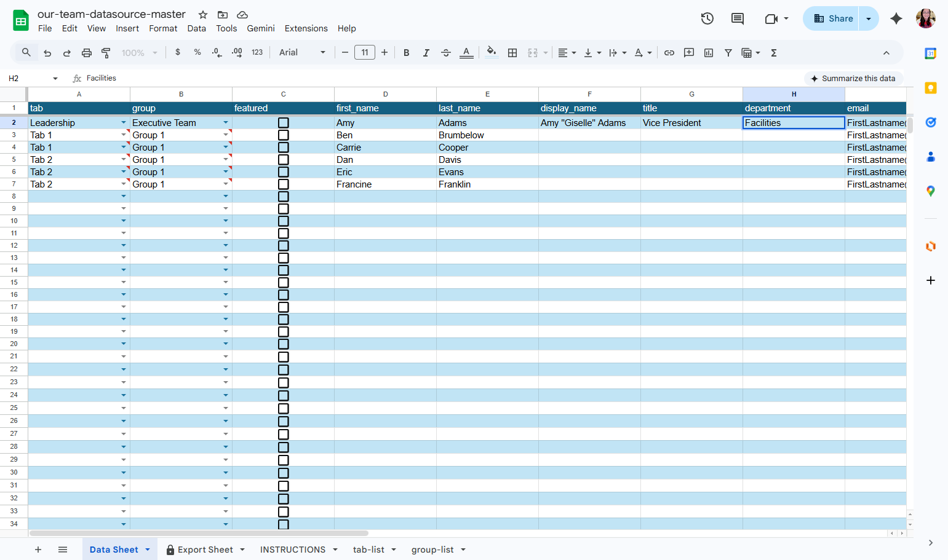Insert a chart icon
This screenshot has width=948, height=560.
click(709, 53)
